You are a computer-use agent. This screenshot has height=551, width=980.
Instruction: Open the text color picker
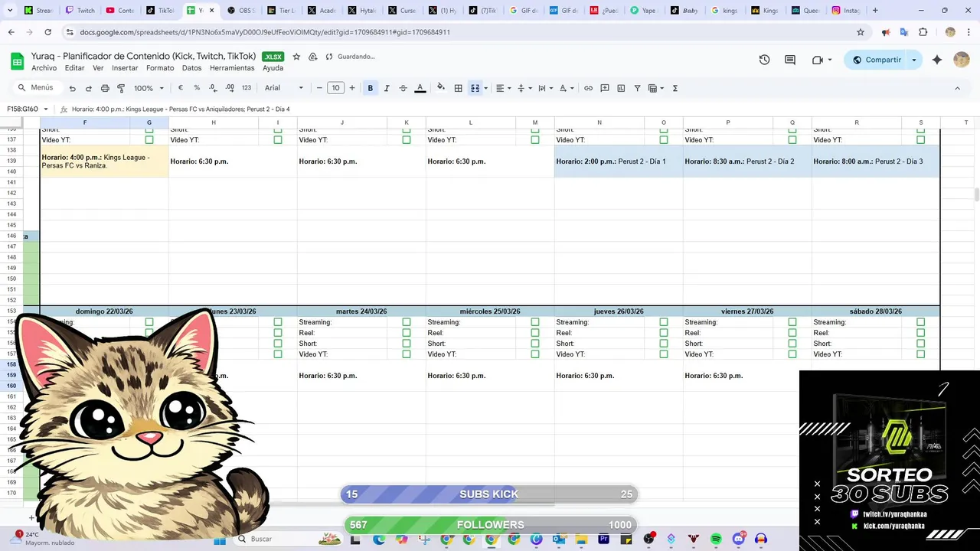420,88
